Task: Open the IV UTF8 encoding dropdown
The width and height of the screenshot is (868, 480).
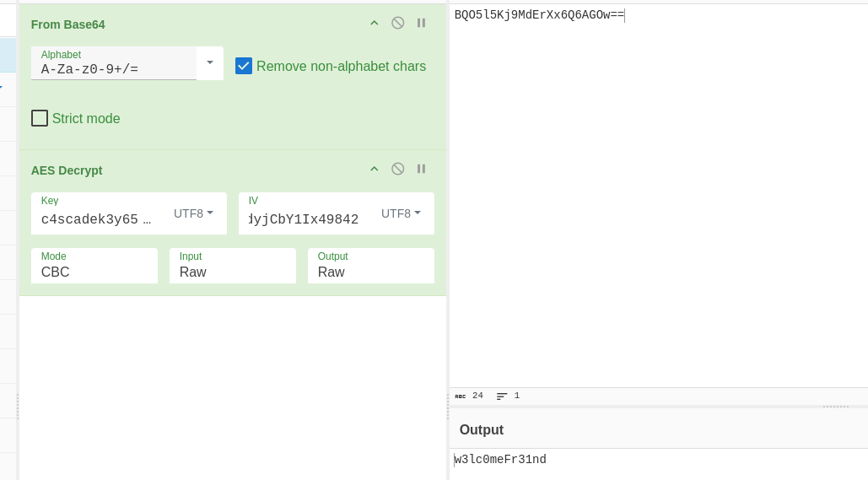Action: coord(401,213)
